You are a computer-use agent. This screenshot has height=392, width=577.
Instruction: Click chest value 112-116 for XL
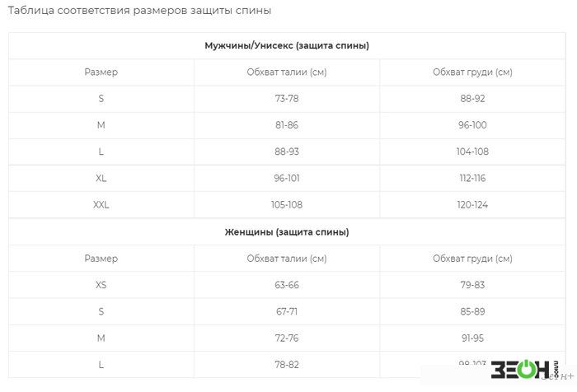[472, 179]
